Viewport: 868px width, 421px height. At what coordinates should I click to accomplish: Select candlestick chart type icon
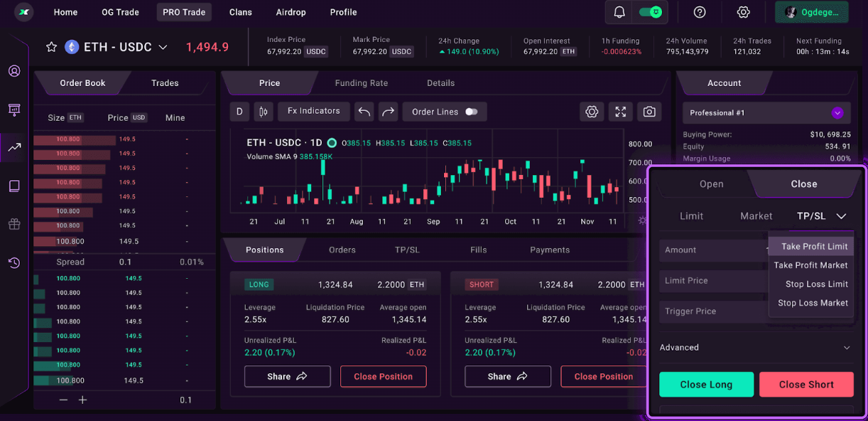click(x=263, y=112)
